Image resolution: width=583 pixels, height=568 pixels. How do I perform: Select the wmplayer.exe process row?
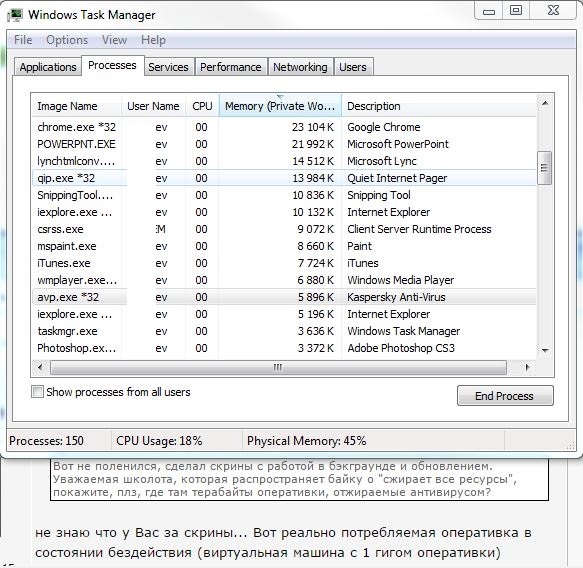(284, 280)
